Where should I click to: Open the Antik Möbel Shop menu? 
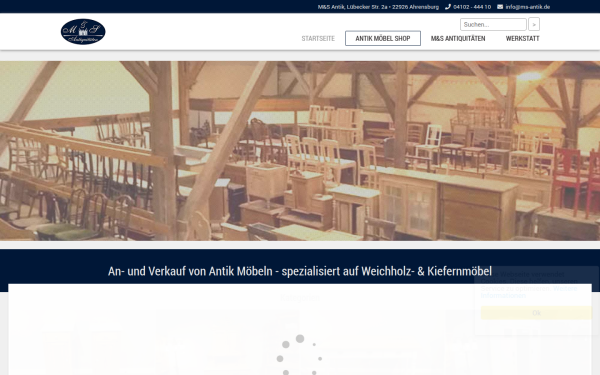coord(383,39)
